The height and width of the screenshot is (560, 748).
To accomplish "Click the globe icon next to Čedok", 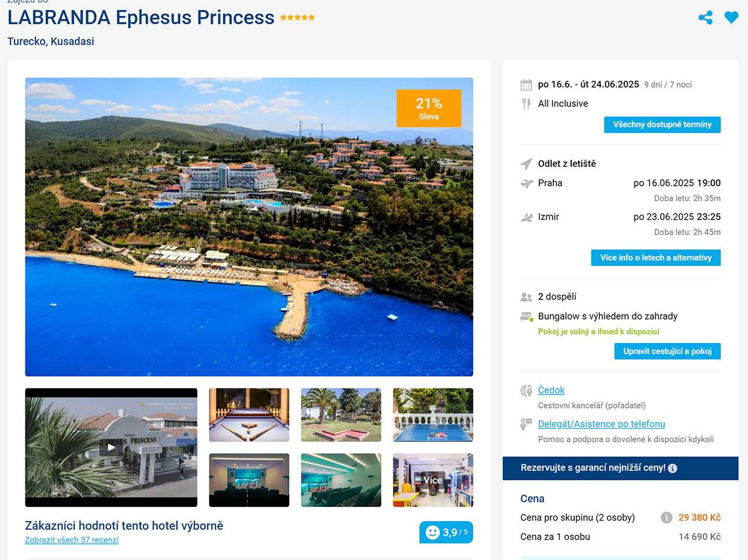I will (526, 390).
